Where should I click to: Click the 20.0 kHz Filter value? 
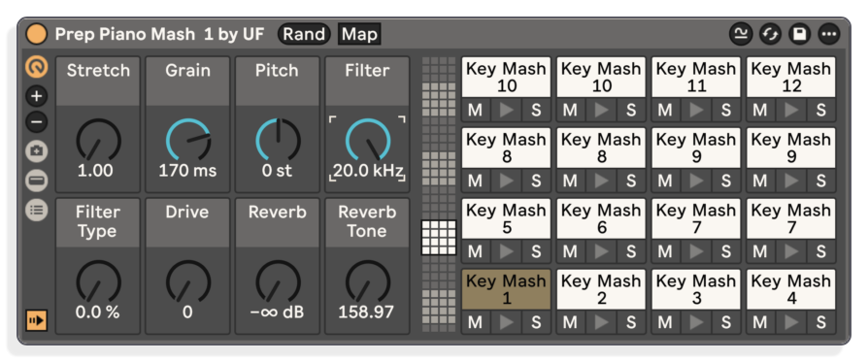[x=368, y=171]
